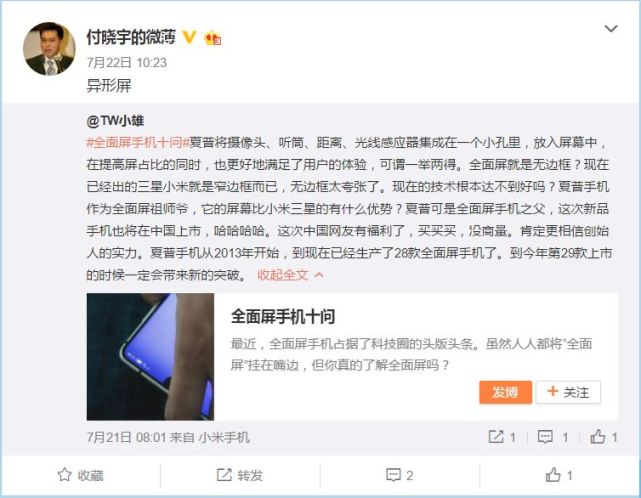The height and width of the screenshot is (498, 641).
Task: Click the membership medal badge icon
Action: [x=213, y=38]
